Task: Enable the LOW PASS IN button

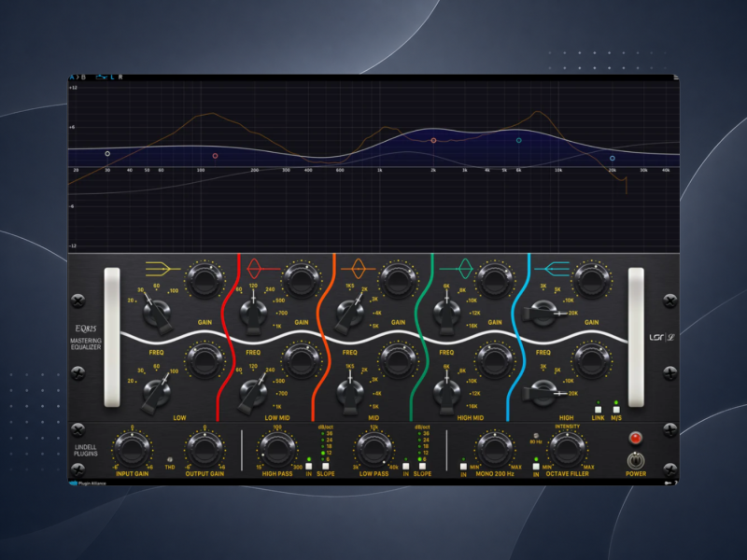Action: (x=405, y=466)
